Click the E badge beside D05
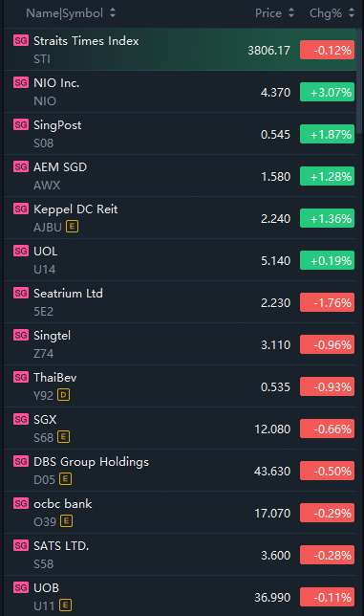364x616 pixels. pyautogui.click(x=65, y=478)
